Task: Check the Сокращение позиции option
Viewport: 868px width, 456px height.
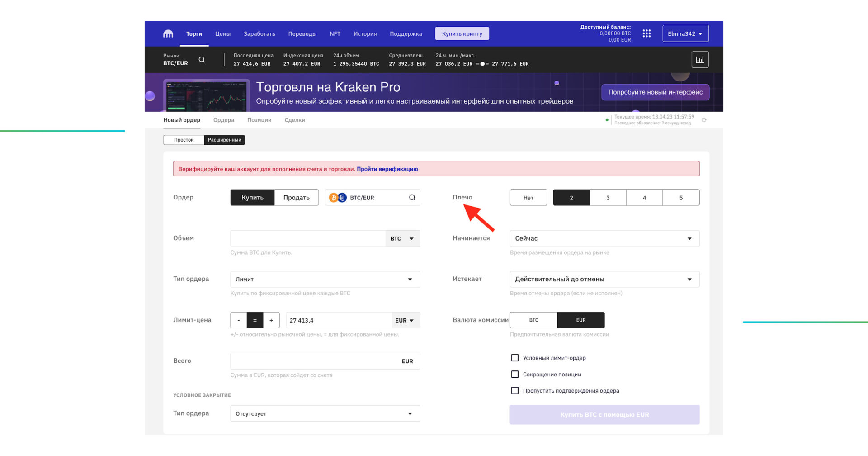Action: point(515,374)
